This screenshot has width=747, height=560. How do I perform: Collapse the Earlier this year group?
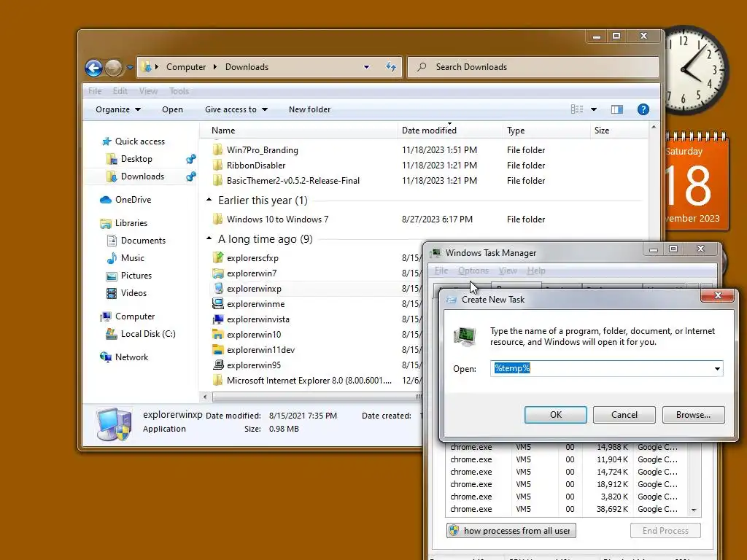point(209,200)
